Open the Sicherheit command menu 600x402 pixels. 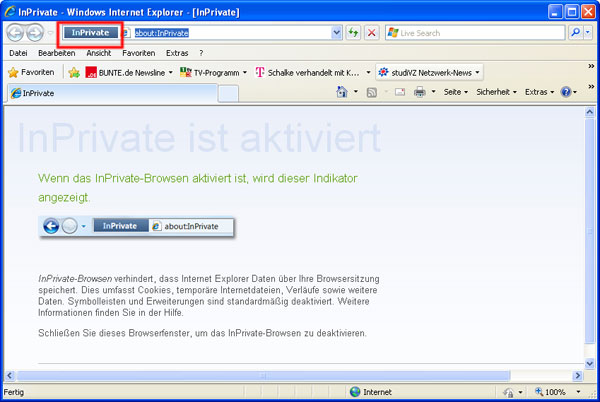click(496, 92)
